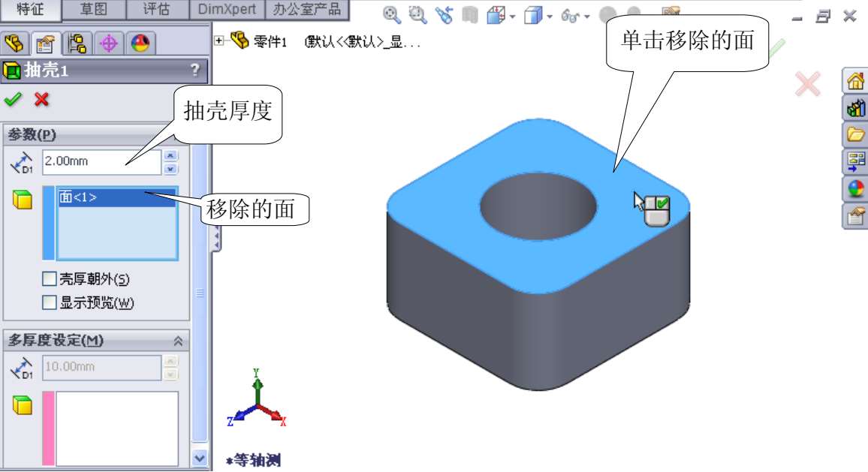Enable the 显示预览 (show preview) checkbox
This screenshot has width=868, height=472.
(x=50, y=303)
